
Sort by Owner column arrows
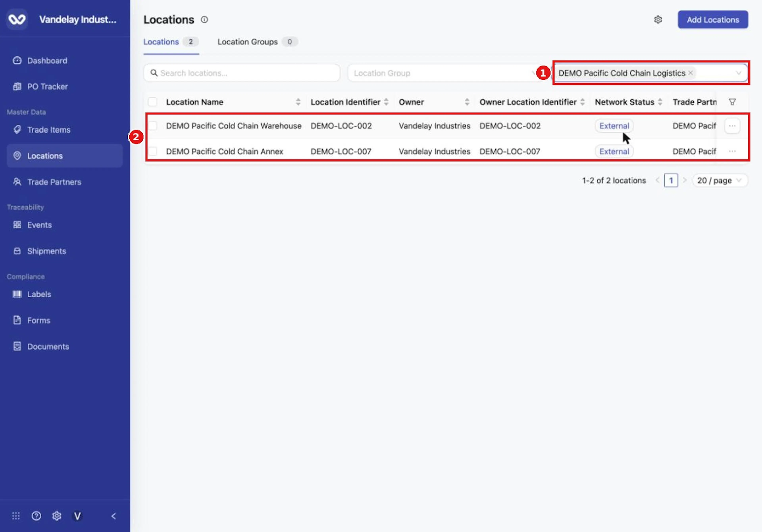(467, 102)
